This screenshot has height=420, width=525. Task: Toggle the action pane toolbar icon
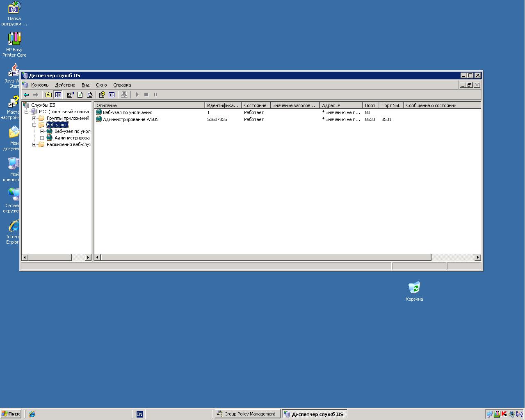(x=112, y=95)
